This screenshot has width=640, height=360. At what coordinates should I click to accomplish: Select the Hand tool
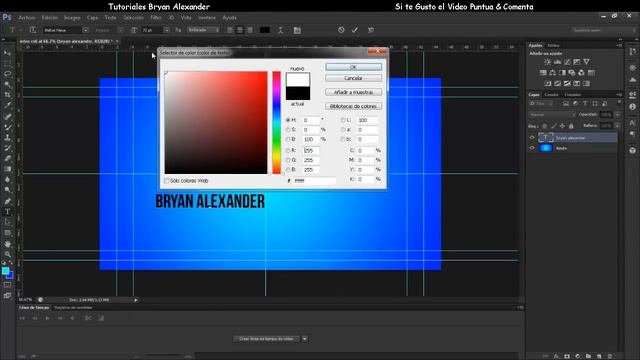click(7, 244)
